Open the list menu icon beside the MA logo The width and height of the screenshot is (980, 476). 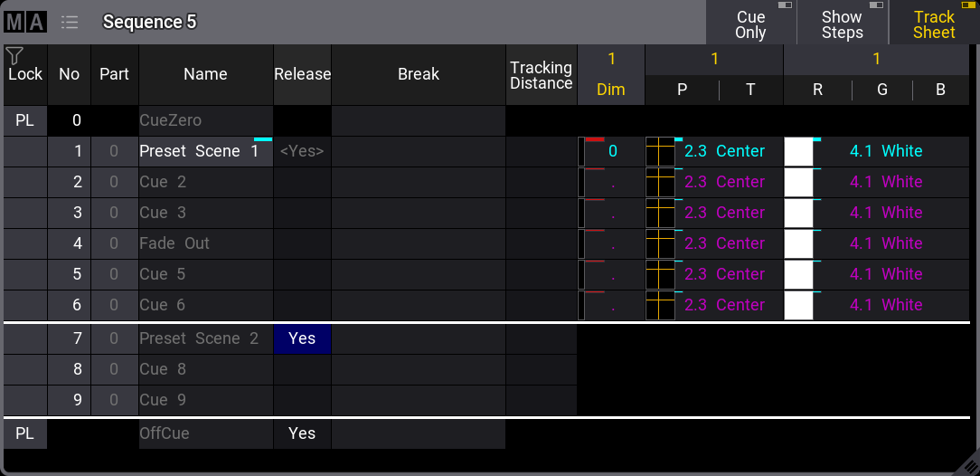point(70,23)
